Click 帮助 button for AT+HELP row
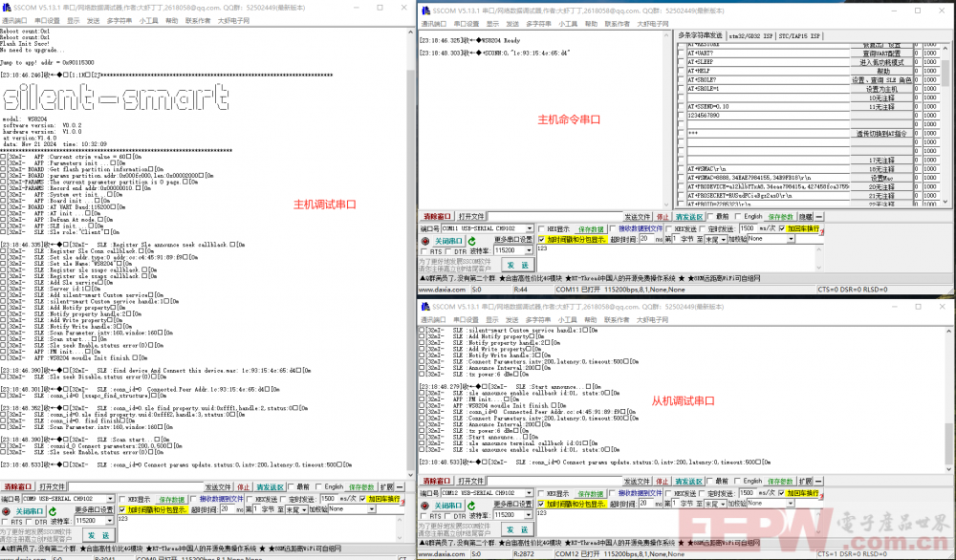 coord(881,71)
